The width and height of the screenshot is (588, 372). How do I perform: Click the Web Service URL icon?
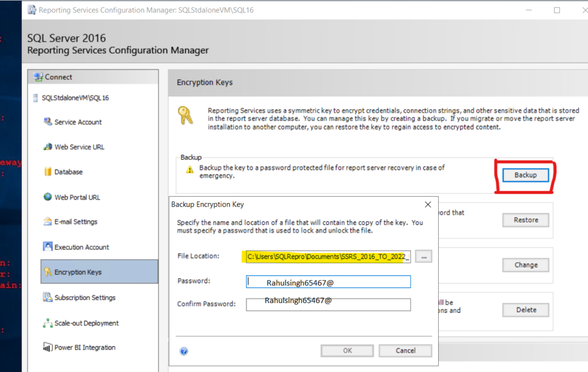(x=48, y=147)
